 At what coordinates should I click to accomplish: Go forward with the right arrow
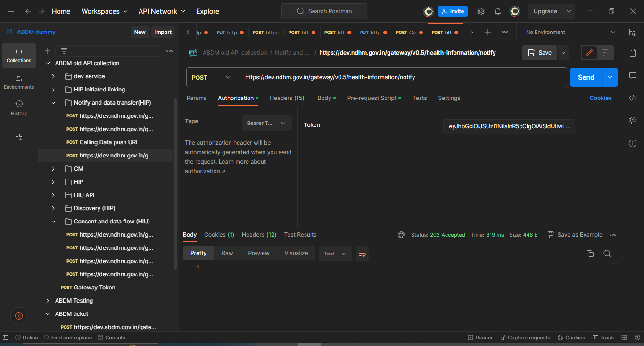[41, 11]
